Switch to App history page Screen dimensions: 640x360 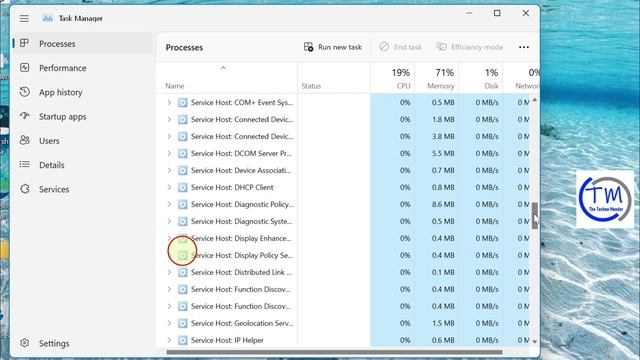click(x=83, y=92)
